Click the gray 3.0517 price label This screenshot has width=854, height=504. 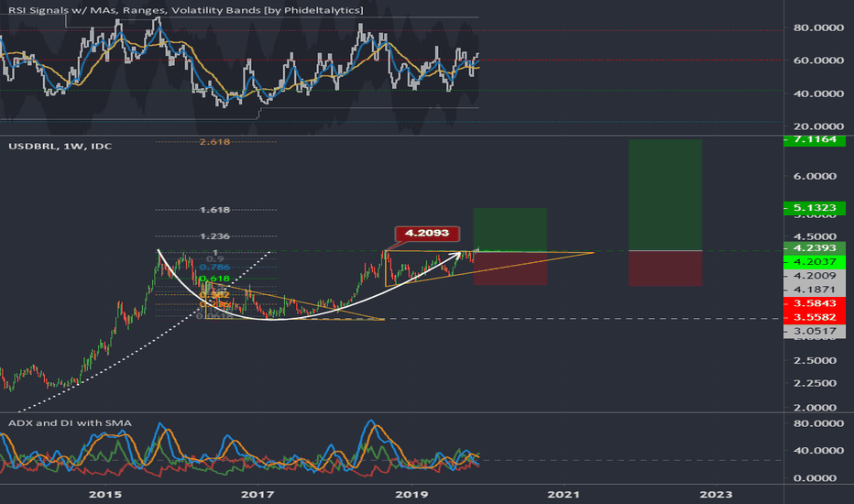click(x=815, y=331)
